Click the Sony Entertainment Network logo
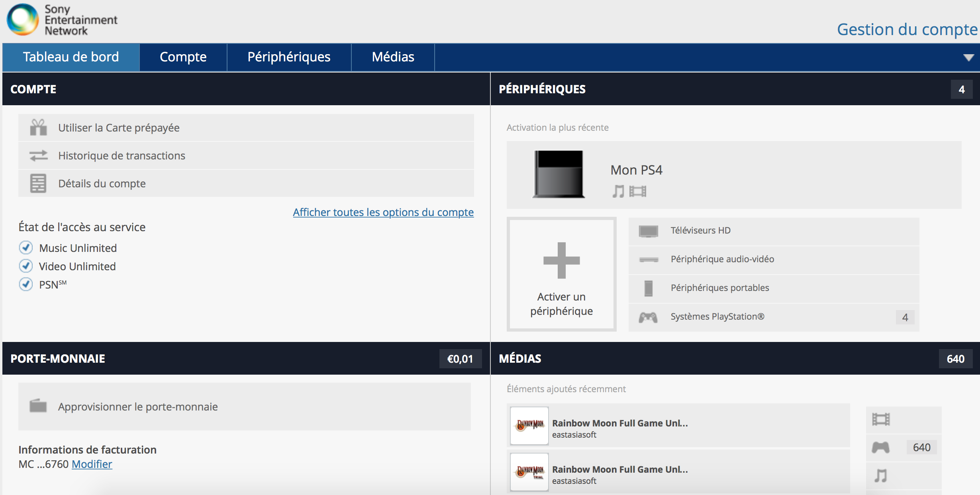 point(62,20)
